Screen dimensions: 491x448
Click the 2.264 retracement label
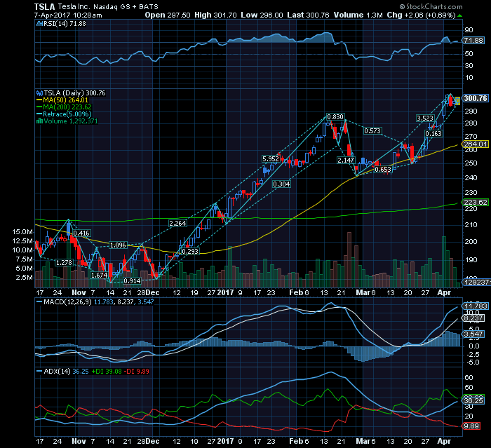pyautogui.click(x=177, y=223)
